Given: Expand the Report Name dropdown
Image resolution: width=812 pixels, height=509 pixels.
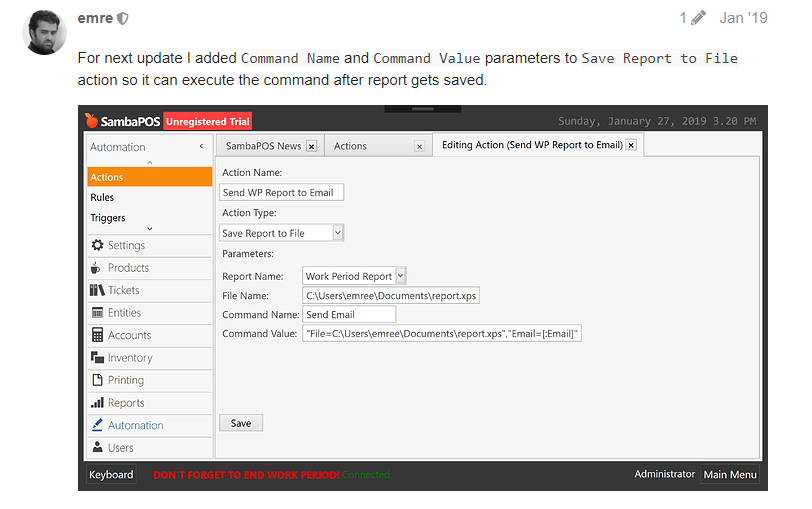Looking at the screenshot, I should [400, 276].
